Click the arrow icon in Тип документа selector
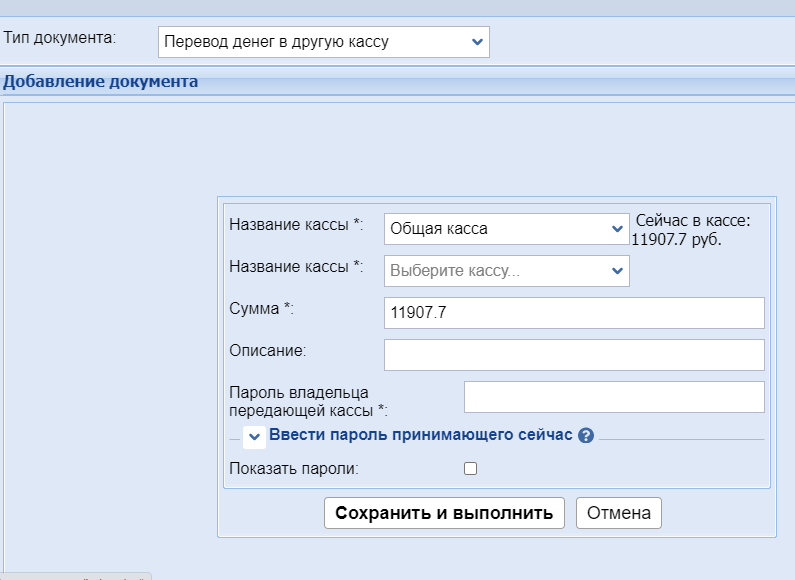The image size is (795, 580). 477,42
